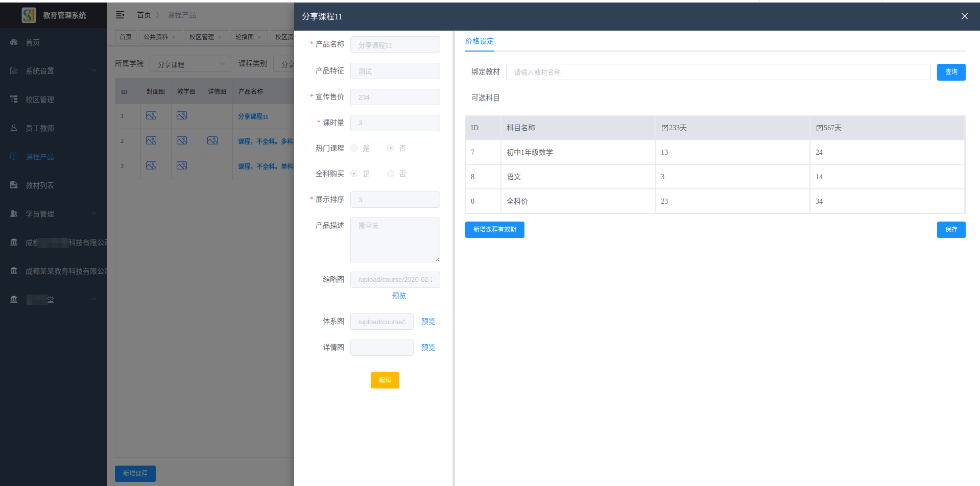Click the 员工教师 person icon
The image size is (980, 486).
[x=14, y=128]
